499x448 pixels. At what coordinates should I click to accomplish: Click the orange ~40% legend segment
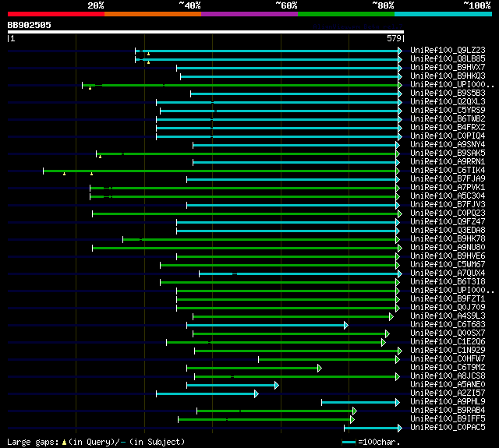click(x=153, y=14)
